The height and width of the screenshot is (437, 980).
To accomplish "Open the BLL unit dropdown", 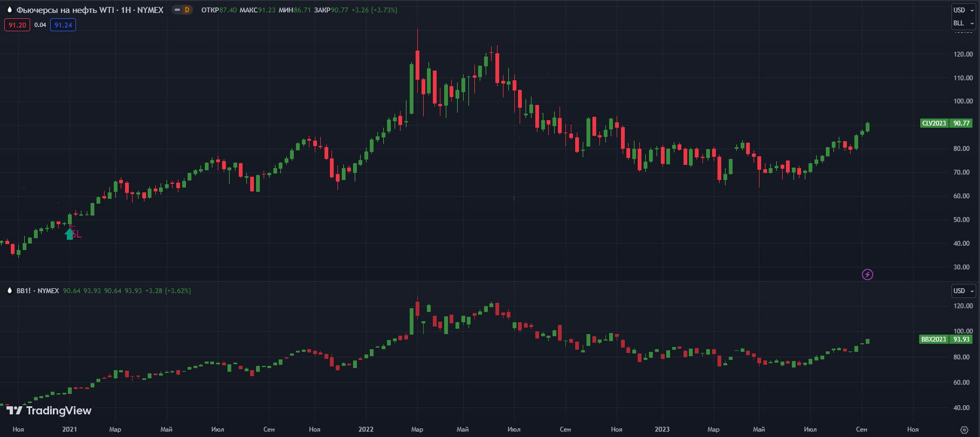I will (x=963, y=23).
